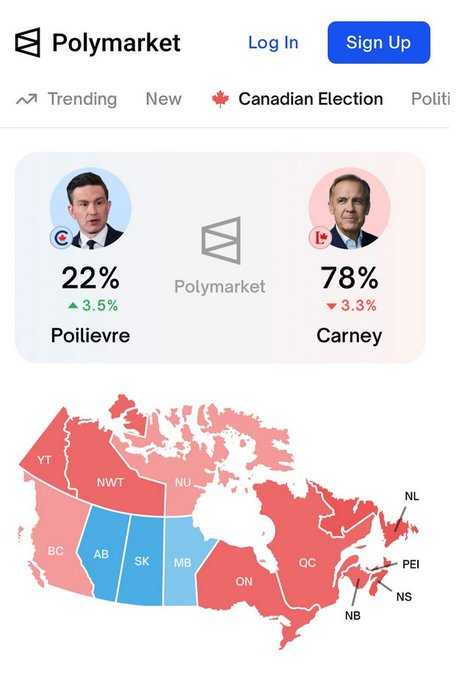Select Ontario (ON) on the map
476x680 pixels.
(244, 582)
